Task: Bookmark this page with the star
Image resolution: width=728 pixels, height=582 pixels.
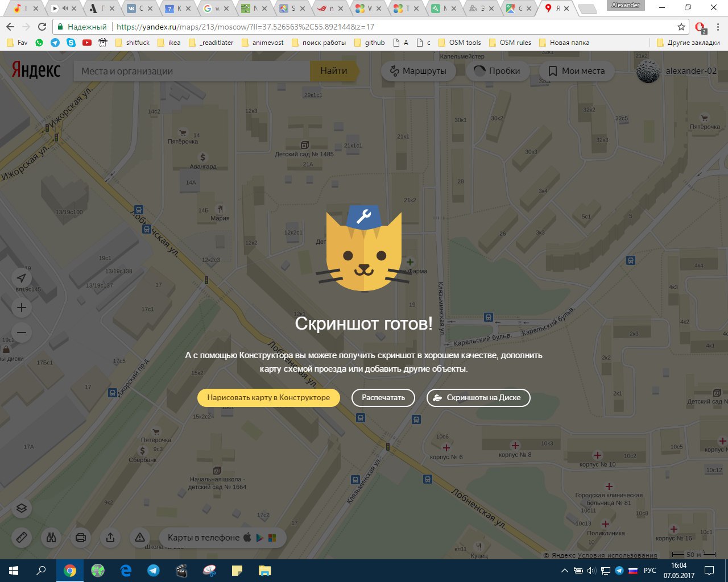Action: click(x=681, y=27)
